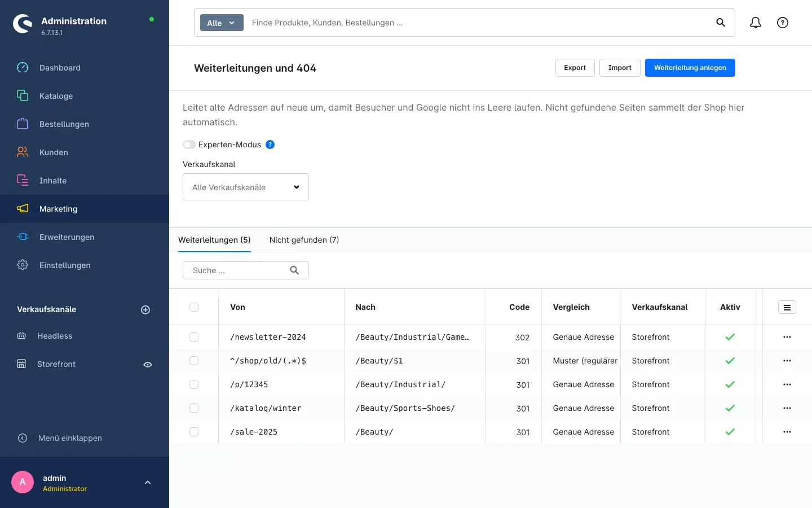Click the Menü einklappen arrow icon
The image size is (812, 508).
[x=23, y=438]
